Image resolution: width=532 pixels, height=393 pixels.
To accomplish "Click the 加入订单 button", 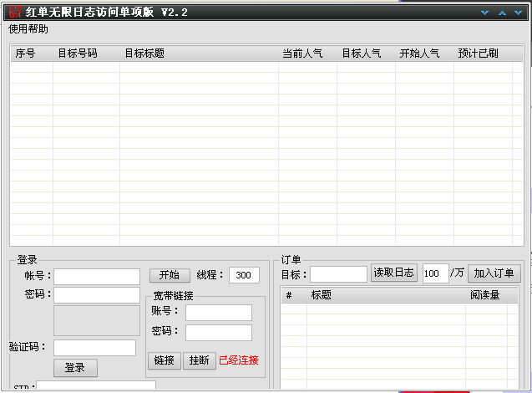I will coord(494,273).
